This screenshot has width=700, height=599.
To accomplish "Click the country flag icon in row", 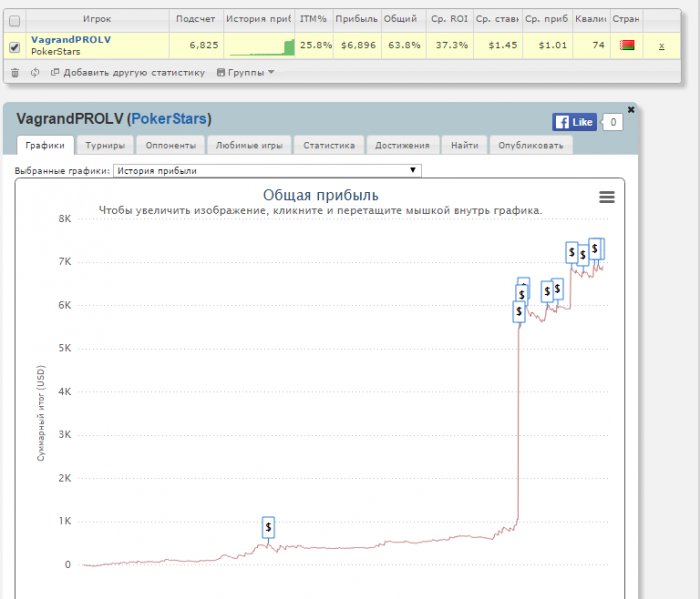I will (x=627, y=45).
